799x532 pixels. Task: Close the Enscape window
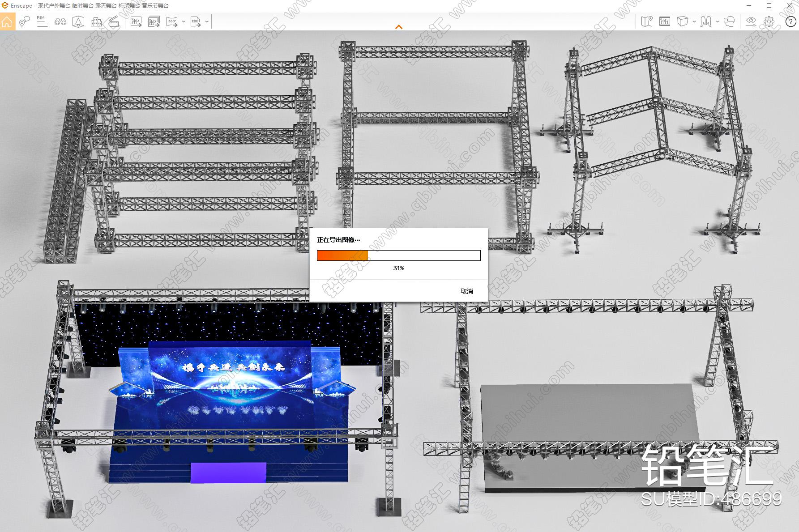tap(790, 5)
